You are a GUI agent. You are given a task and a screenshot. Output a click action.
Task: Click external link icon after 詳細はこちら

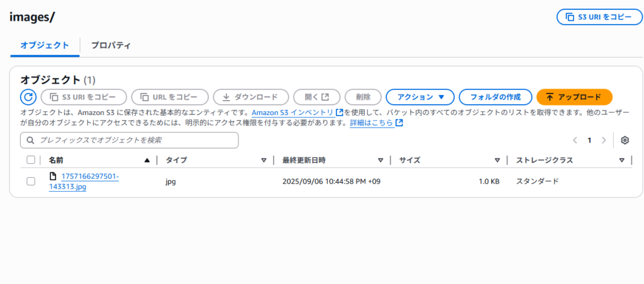coord(399,123)
